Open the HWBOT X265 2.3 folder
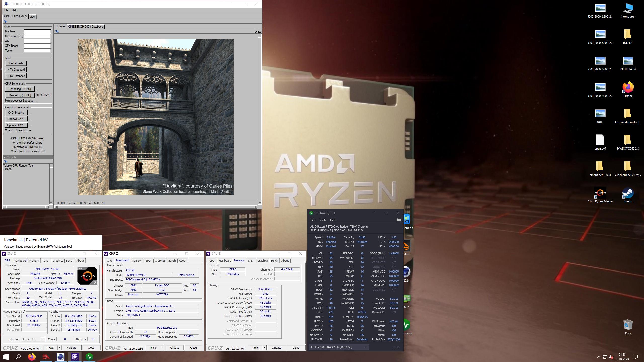Viewport: 644px width, 362px height. pos(628,143)
